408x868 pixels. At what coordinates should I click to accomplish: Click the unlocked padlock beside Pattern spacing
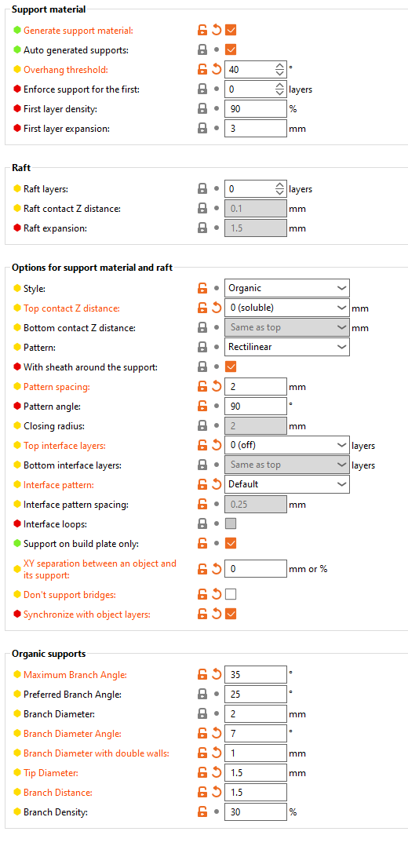(202, 387)
